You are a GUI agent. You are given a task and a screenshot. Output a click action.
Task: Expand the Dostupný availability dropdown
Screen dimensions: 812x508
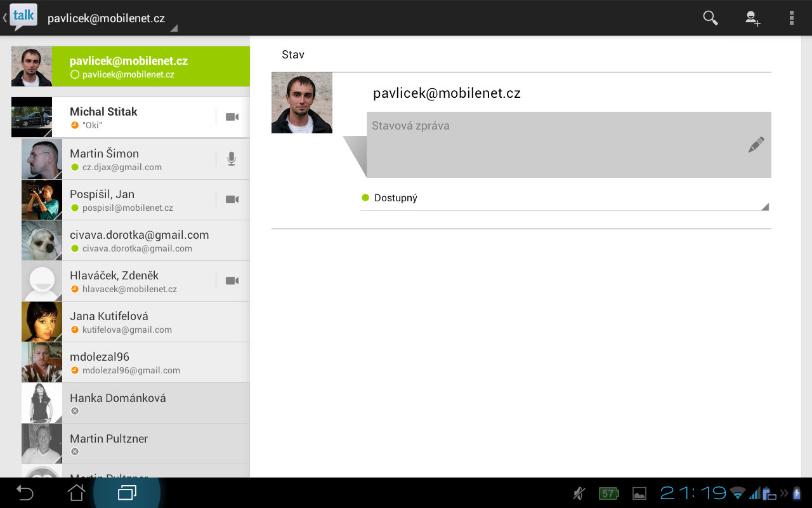(564, 198)
